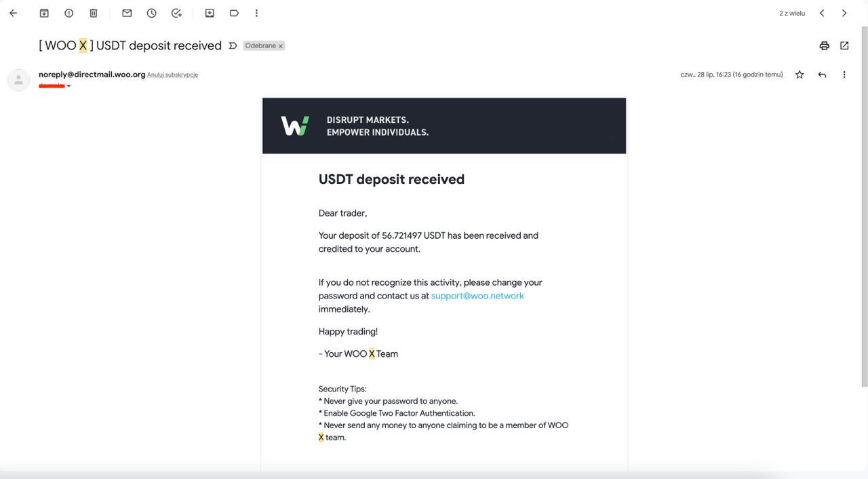Star this message

tap(800, 75)
